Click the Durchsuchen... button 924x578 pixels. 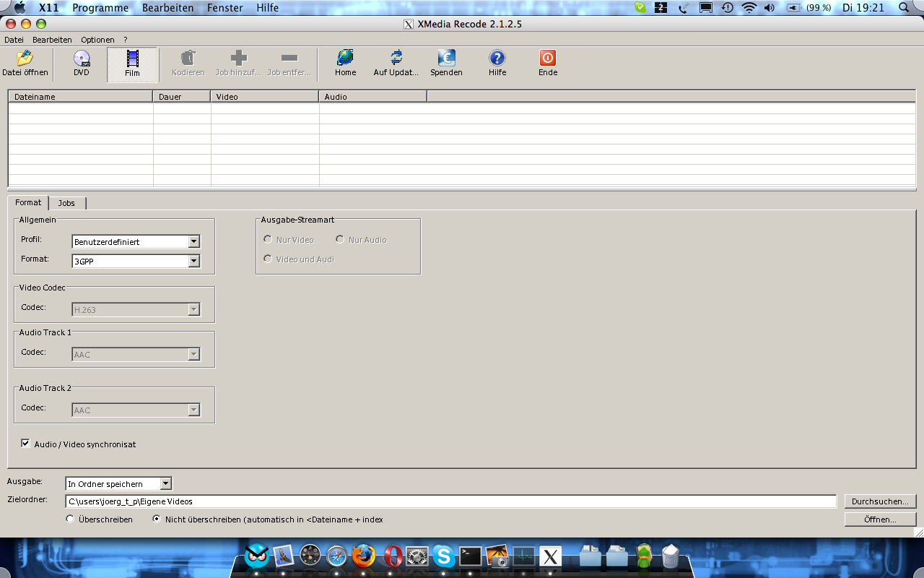(880, 501)
